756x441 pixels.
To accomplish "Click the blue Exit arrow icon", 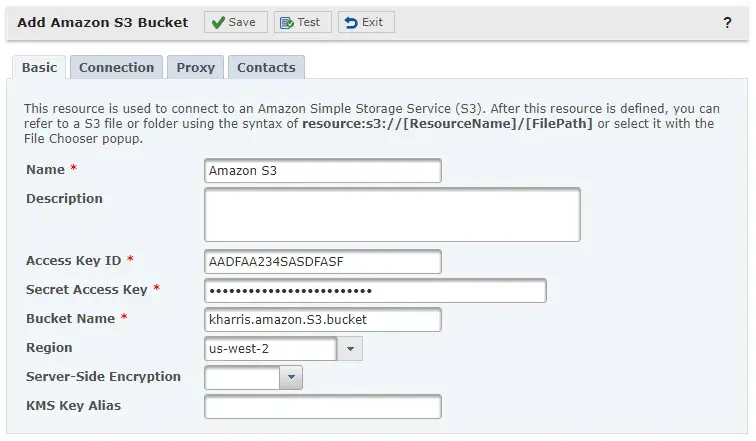I will 351,22.
